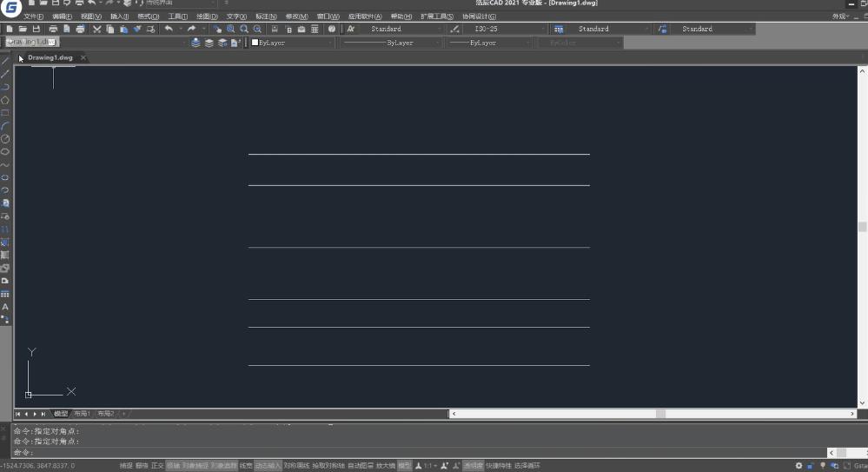Click the Save disk icon in standard toolbar
The height and width of the screenshot is (472, 868).
[x=36, y=29]
